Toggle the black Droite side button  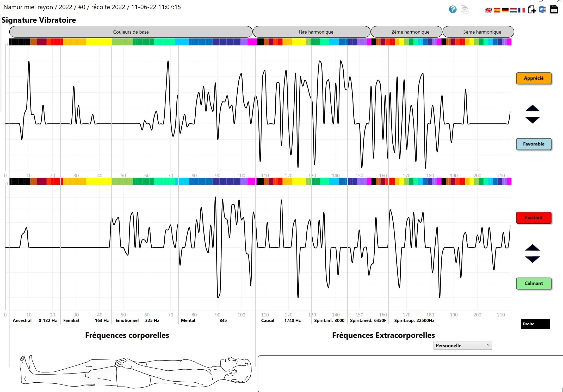pyautogui.click(x=535, y=324)
